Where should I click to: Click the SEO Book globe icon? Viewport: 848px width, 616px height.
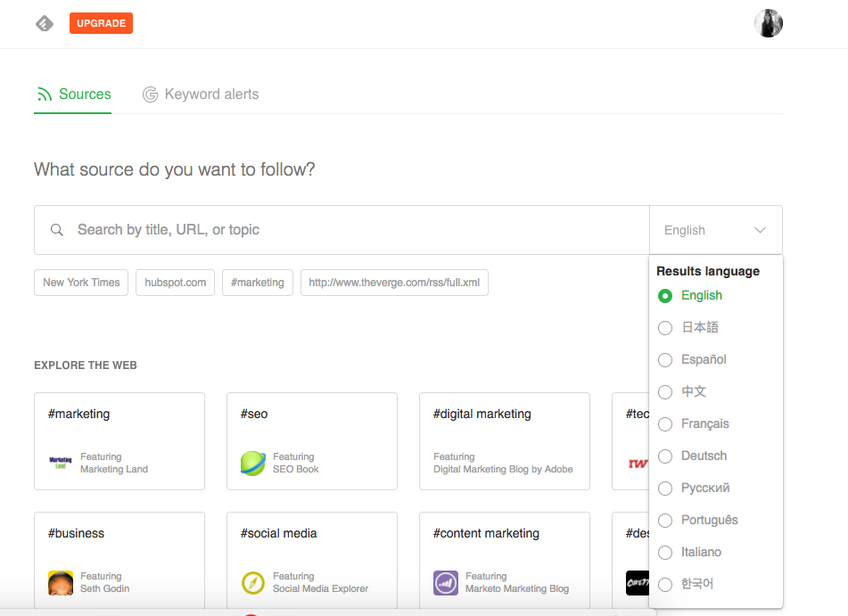point(253,464)
